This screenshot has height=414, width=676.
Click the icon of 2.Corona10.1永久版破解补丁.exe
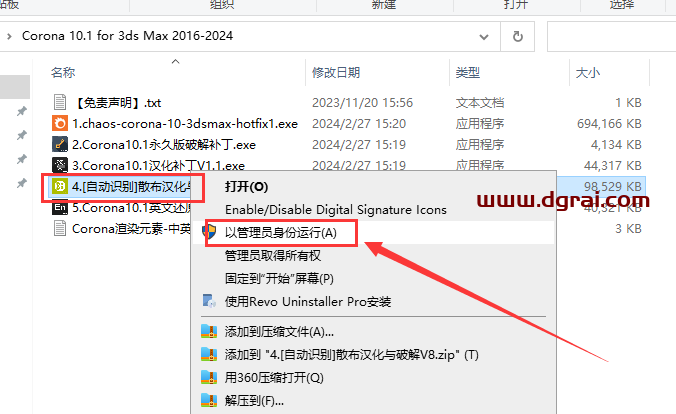tap(60, 144)
